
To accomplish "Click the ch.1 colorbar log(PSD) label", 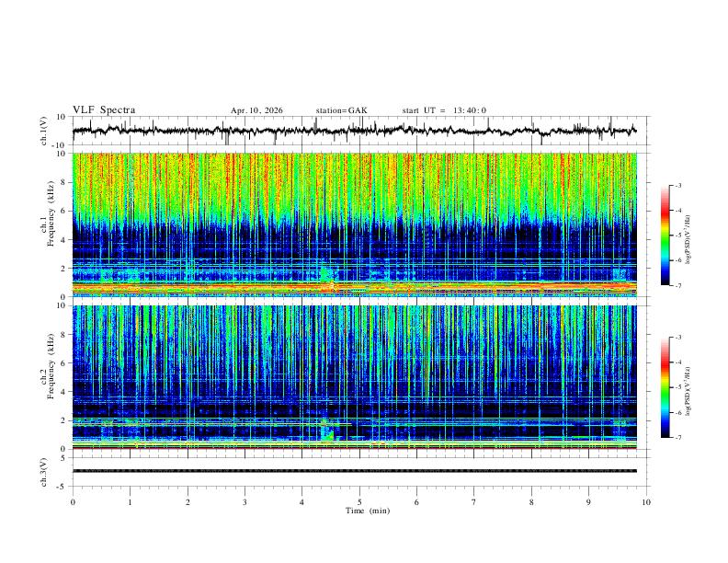I will (x=688, y=239).
